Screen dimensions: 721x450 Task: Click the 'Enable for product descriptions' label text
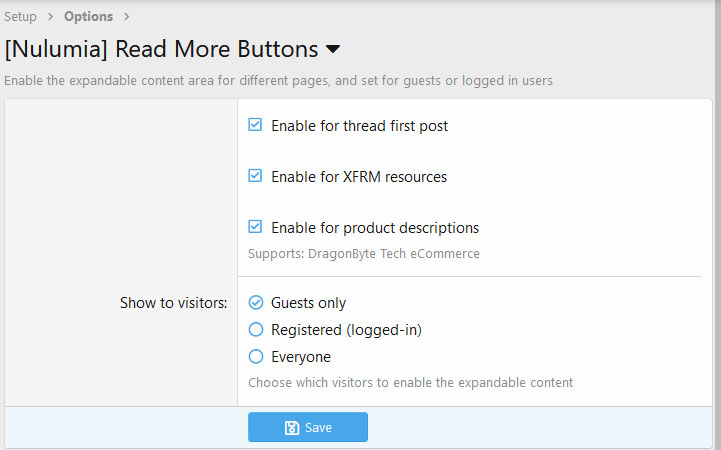tap(375, 227)
